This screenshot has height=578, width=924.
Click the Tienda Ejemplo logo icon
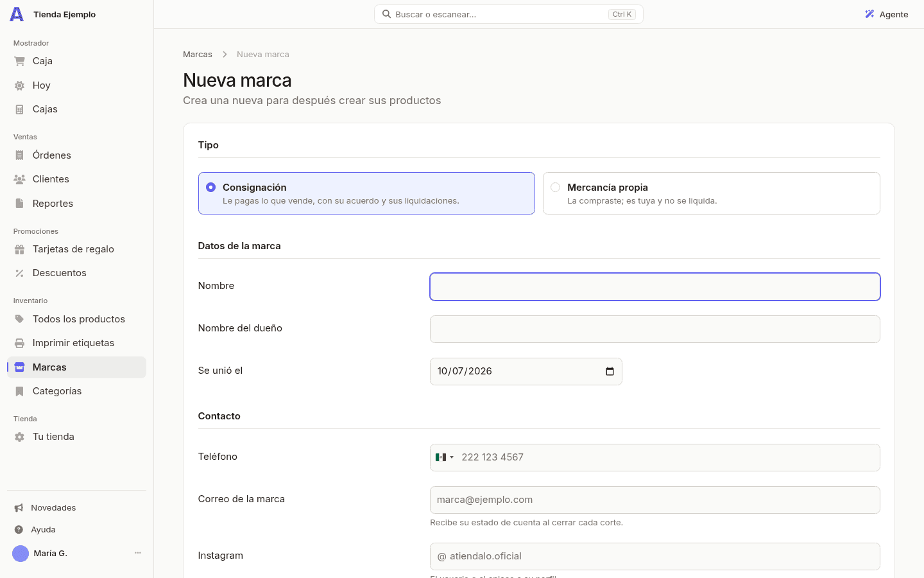tap(17, 14)
